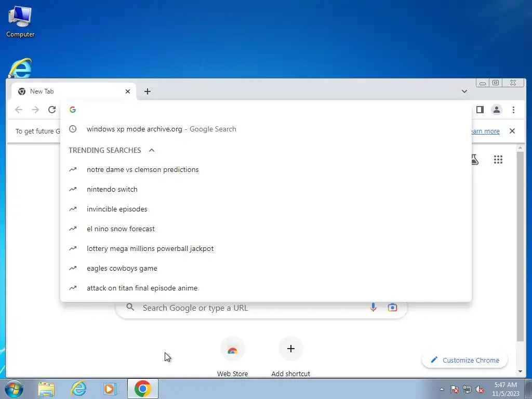Screen dimensions: 532x399
Task: Open a new tab with plus button
Action: click(x=147, y=91)
